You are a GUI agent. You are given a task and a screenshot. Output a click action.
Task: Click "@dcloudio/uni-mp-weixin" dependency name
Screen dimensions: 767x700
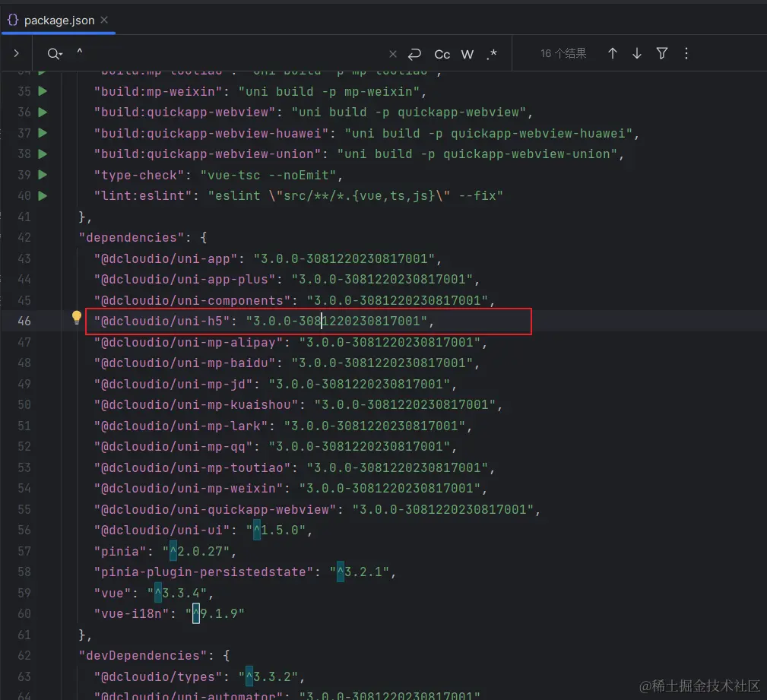tap(189, 488)
